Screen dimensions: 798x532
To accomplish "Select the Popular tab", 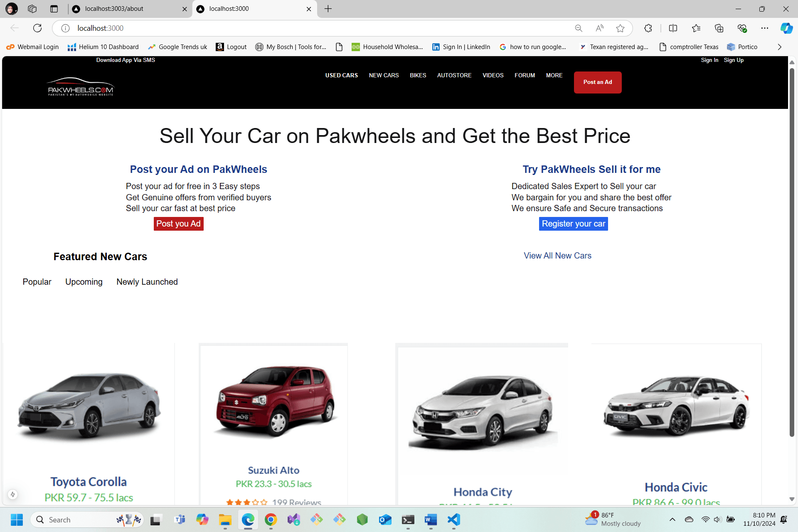I will (x=37, y=282).
